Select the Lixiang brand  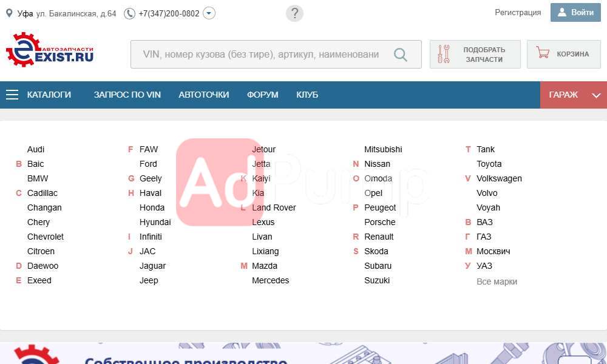click(265, 251)
